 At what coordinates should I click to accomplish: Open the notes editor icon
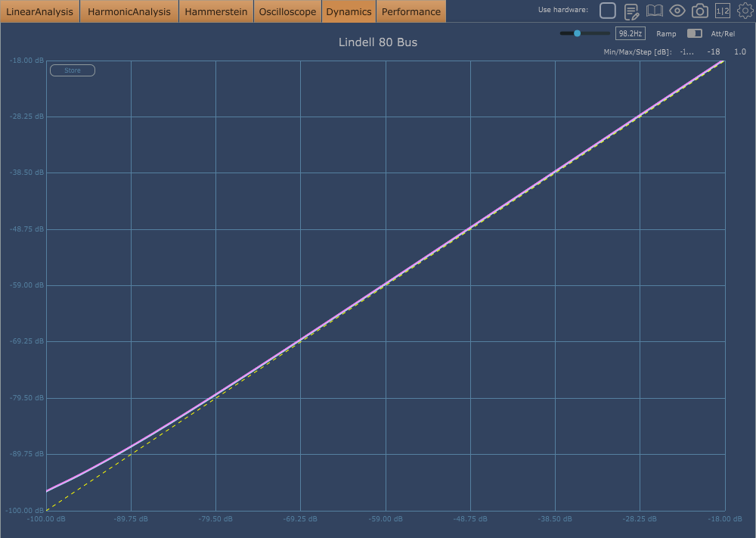click(631, 11)
